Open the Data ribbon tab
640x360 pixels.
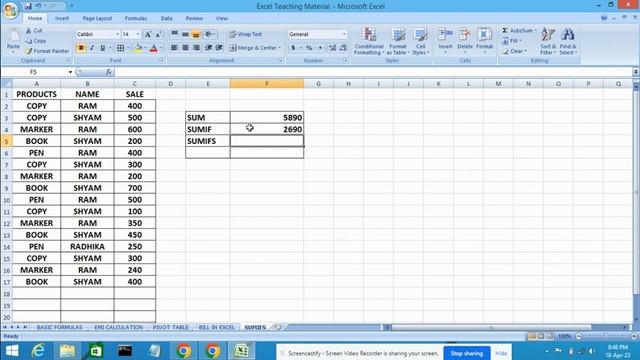[166, 18]
